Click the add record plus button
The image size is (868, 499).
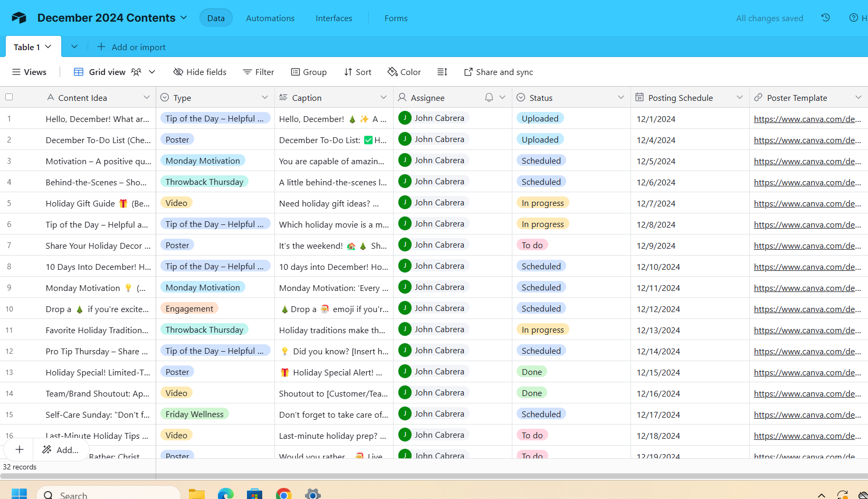(20, 449)
